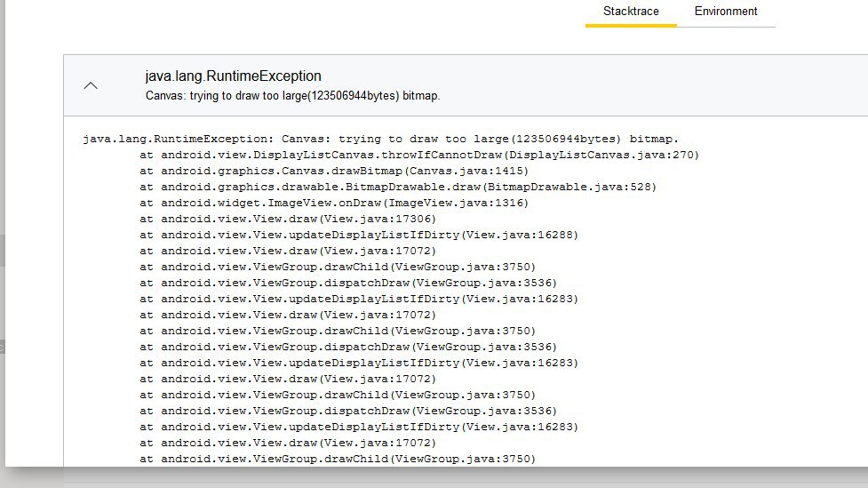Select 'Canvas: trying to draw too large' summary text

(293, 96)
